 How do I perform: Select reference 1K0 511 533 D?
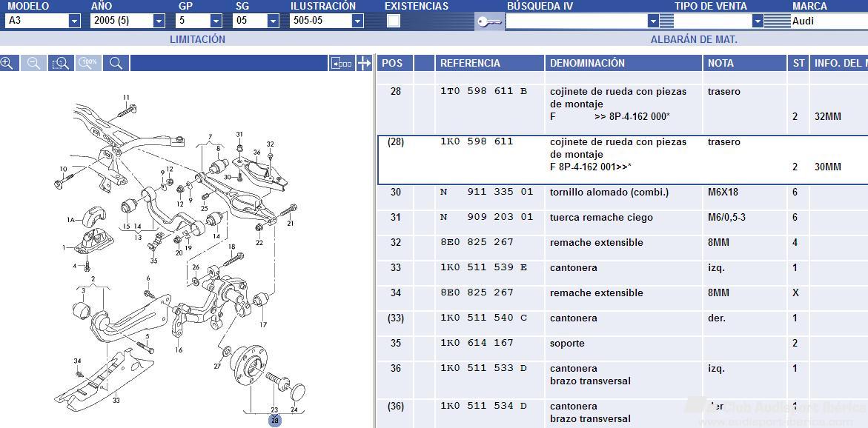(x=484, y=368)
